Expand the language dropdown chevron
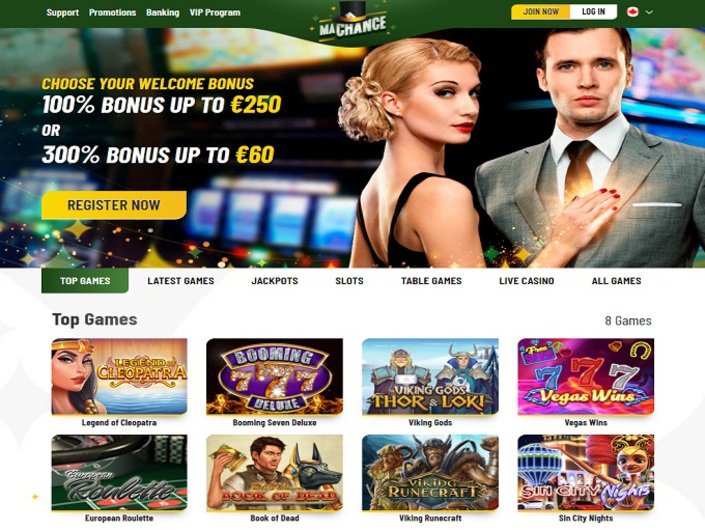The width and height of the screenshot is (705, 530). (x=649, y=12)
